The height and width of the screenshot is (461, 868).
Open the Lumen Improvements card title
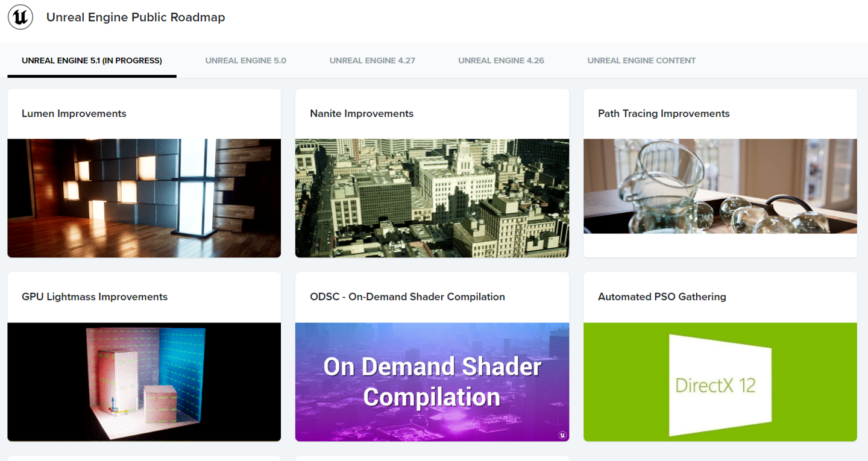pyautogui.click(x=74, y=113)
